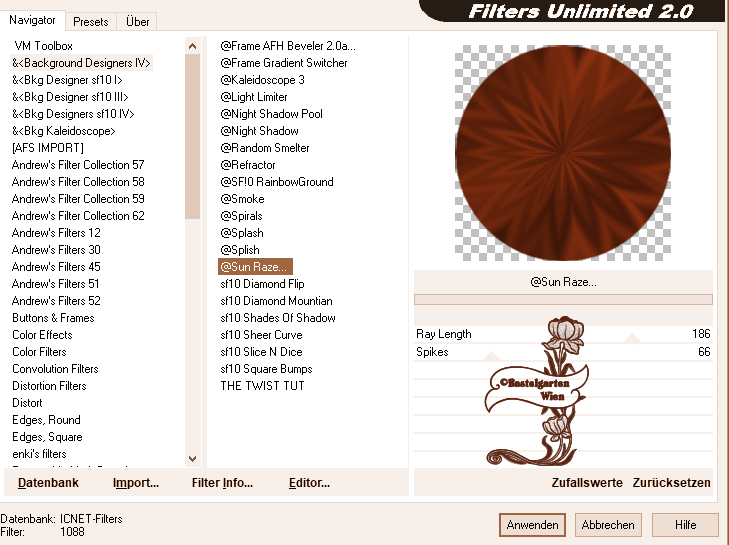Click the category list scrollbar thumb
The image size is (729, 545).
pos(192,137)
